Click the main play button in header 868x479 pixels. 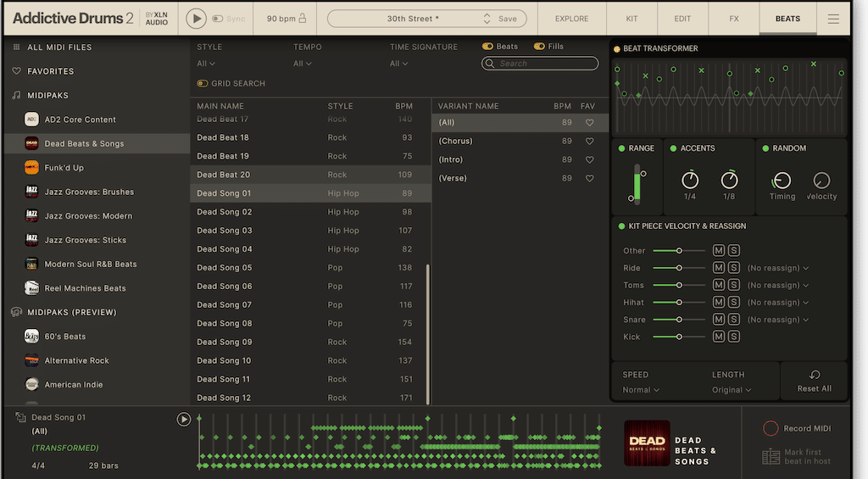tap(196, 19)
